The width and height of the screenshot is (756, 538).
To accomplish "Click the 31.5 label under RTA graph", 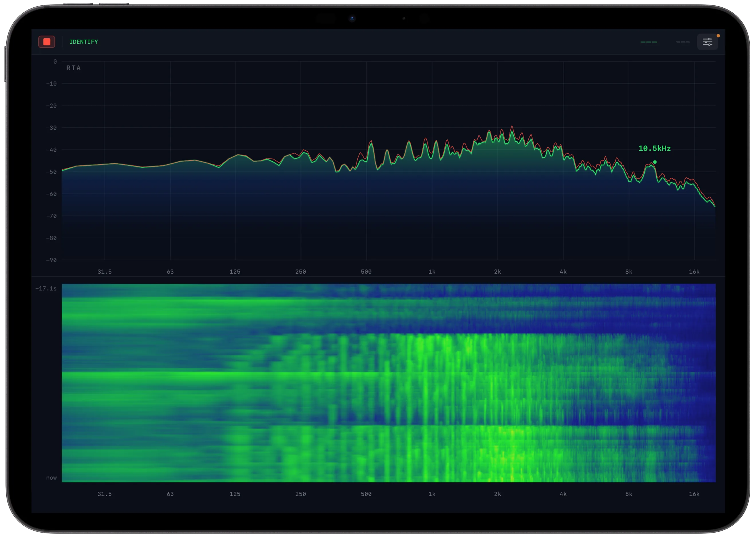I will pyautogui.click(x=105, y=272).
